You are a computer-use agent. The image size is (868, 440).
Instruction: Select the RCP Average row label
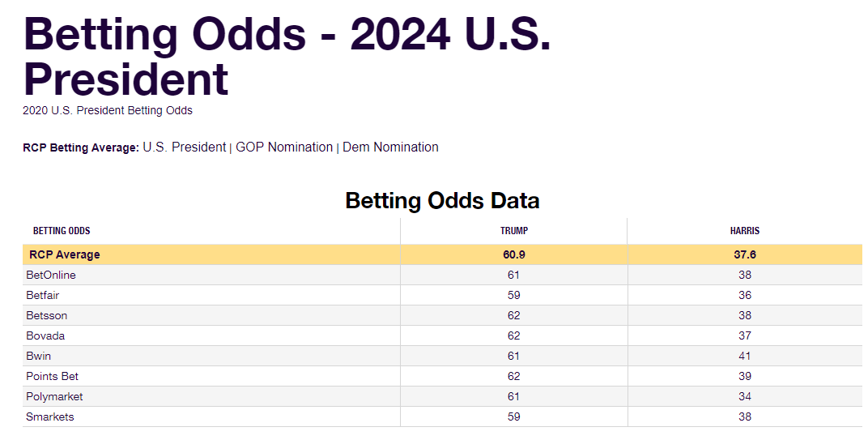pos(65,254)
